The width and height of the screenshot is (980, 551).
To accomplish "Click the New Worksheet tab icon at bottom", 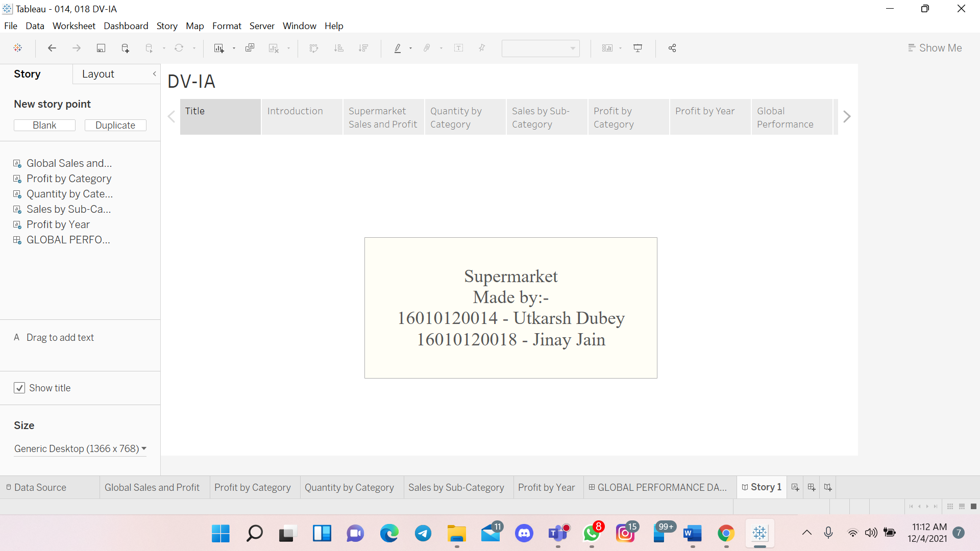I will 795,487.
